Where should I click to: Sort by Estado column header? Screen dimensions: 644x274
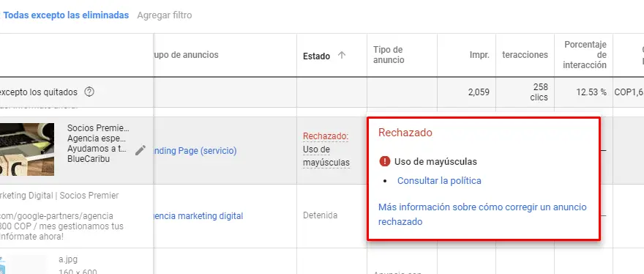pos(316,56)
